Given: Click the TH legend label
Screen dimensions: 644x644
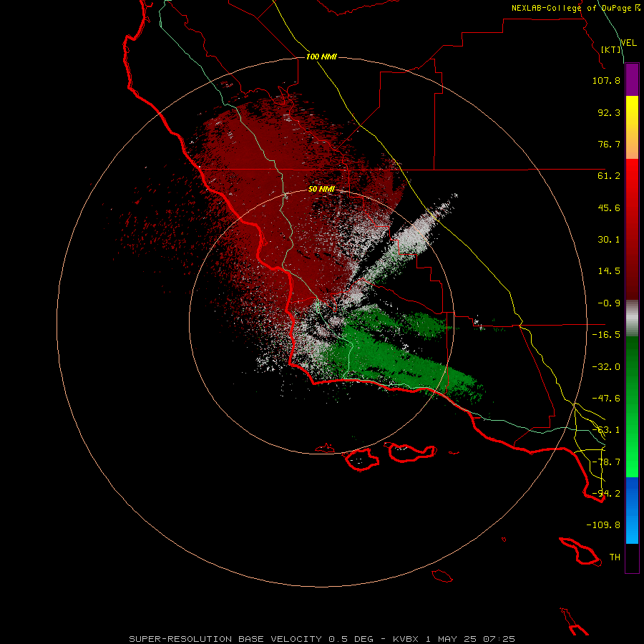Looking at the screenshot, I should click(x=615, y=557).
